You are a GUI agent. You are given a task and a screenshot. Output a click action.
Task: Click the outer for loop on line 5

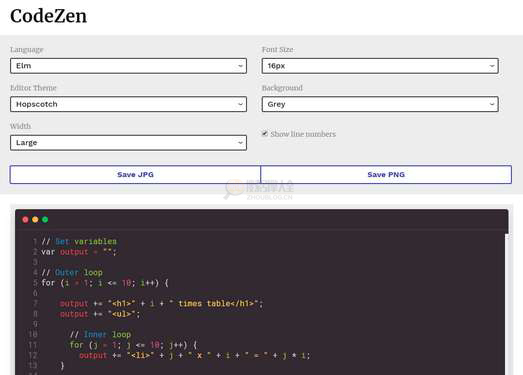click(105, 283)
